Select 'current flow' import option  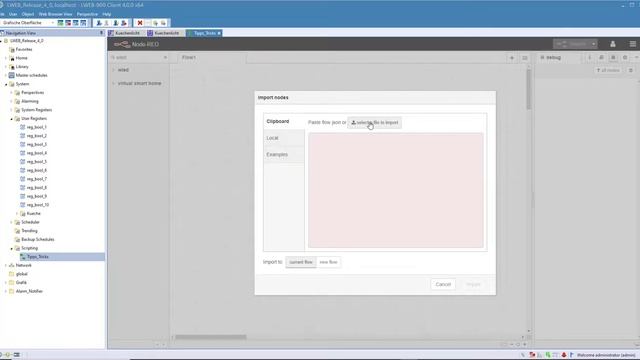301,262
